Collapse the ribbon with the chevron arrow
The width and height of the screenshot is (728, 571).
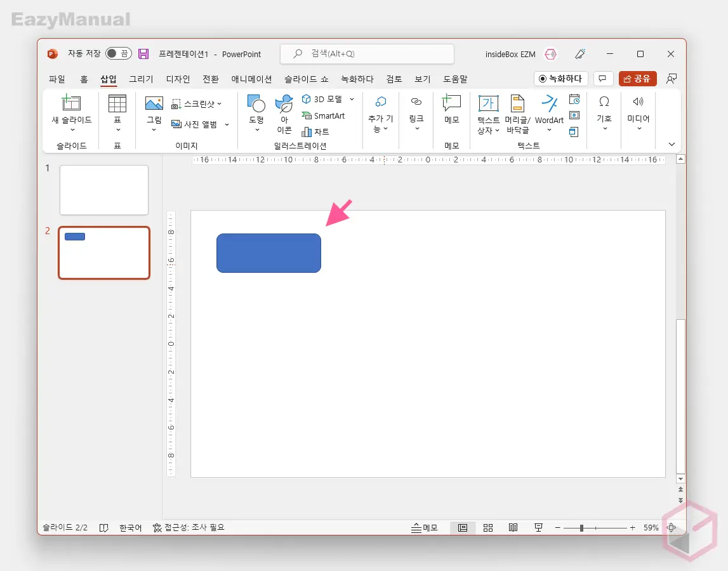coord(672,145)
